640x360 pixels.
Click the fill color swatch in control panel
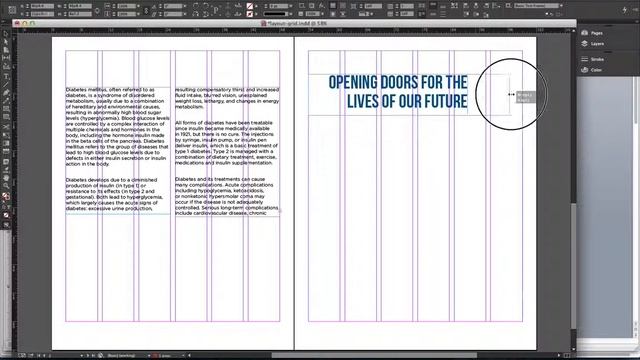tap(249, 6)
